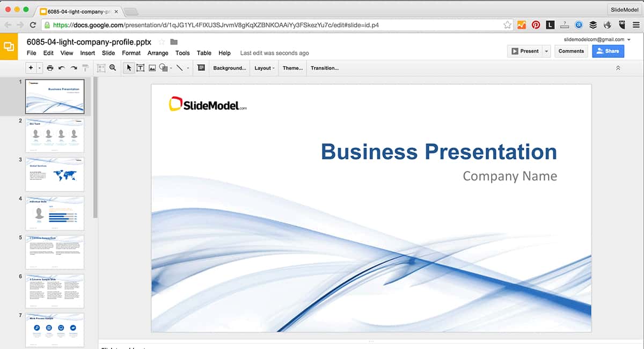Open the Chrome hamburger menu
644x349 pixels.
[636, 25]
